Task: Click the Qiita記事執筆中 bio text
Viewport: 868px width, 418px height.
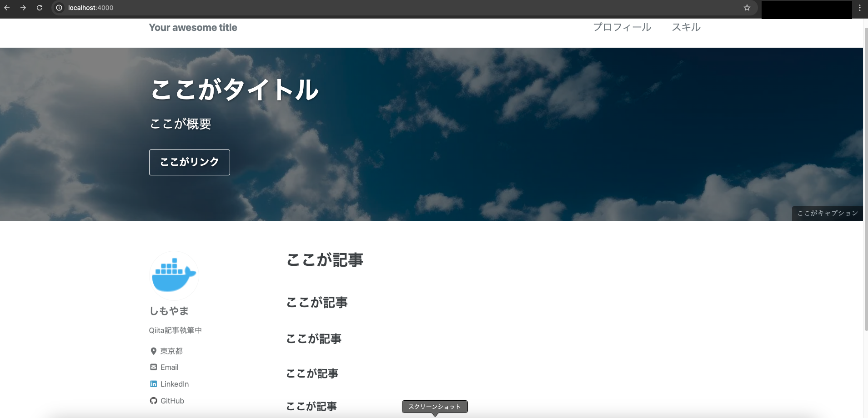Action: tap(175, 330)
